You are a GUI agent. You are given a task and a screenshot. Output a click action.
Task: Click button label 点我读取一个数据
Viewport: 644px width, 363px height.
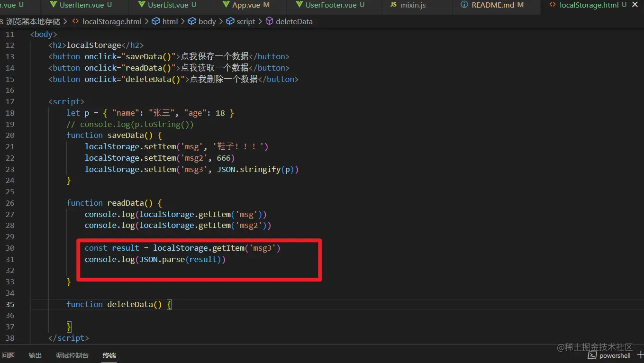point(215,68)
